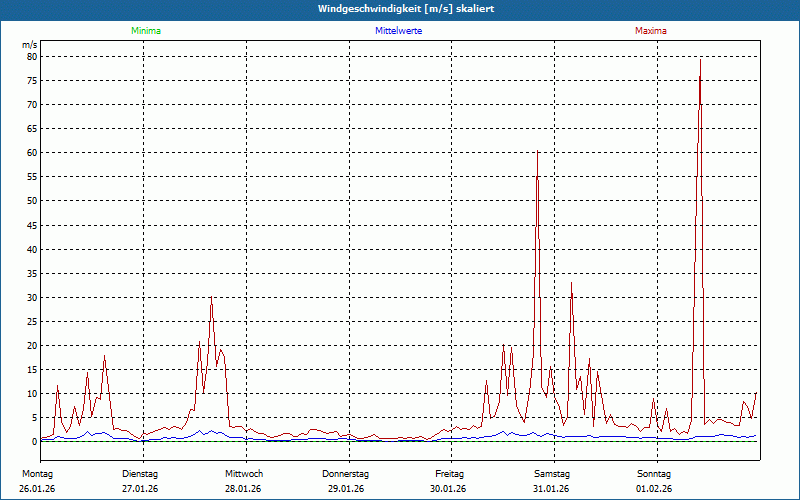Select the Dienstag day label
Viewport: 800px width, 500px height.
point(140,473)
